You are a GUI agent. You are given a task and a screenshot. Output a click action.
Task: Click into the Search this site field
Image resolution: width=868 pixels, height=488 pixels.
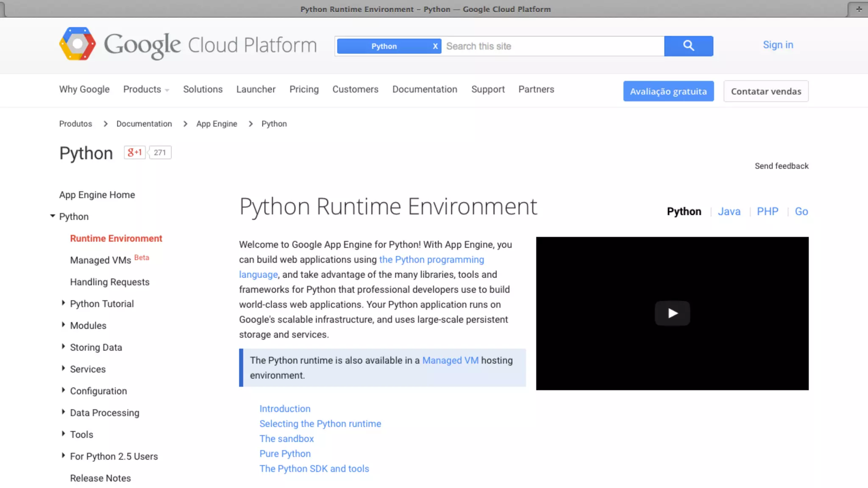(x=551, y=46)
